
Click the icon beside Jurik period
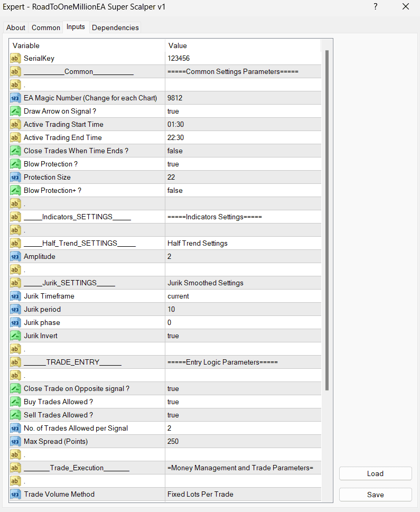pyautogui.click(x=15, y=309)
